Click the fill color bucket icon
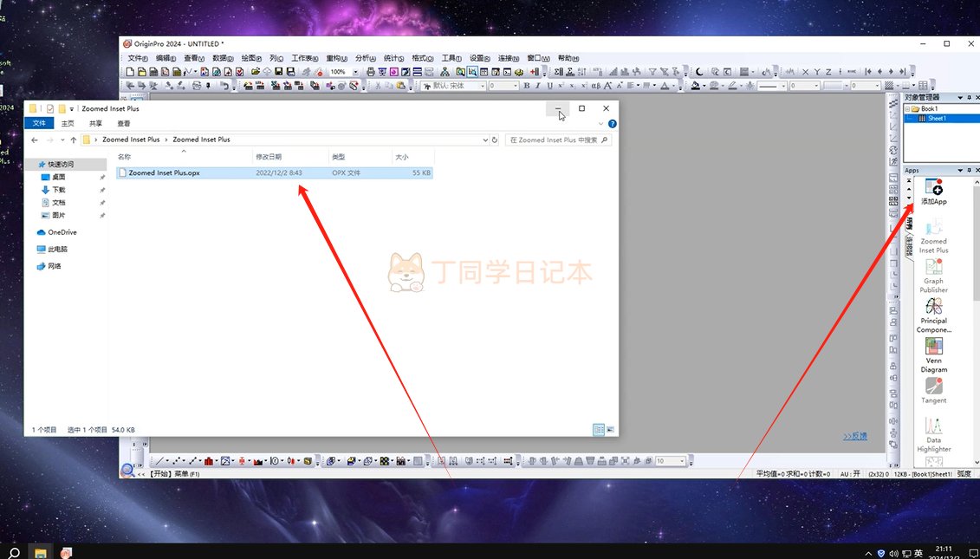The width and height of the screenshot is (980, 559). 695,86
